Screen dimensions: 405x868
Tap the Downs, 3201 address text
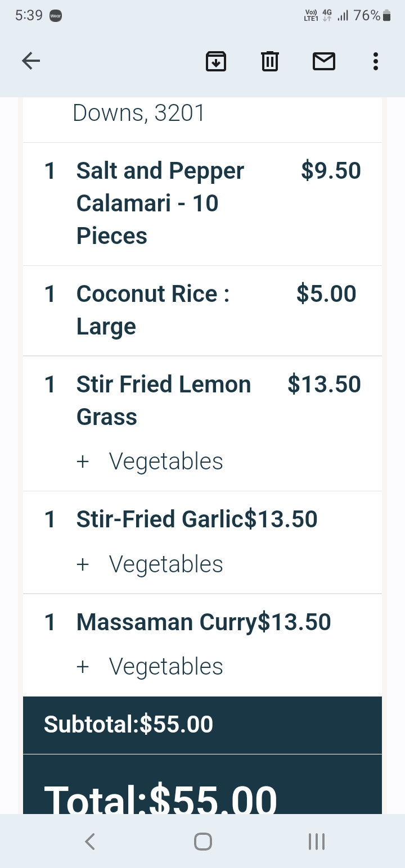(138, 113)
